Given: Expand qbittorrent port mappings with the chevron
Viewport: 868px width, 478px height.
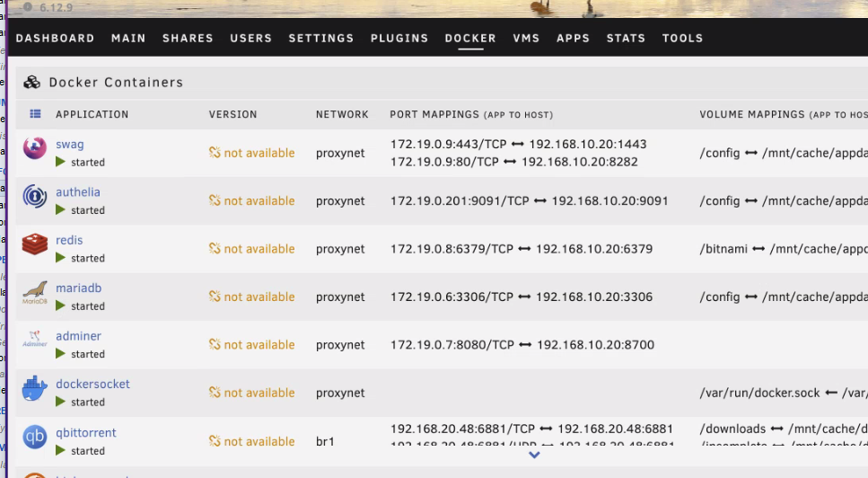Looking at the screenshot, I should [x=534, y=455].
